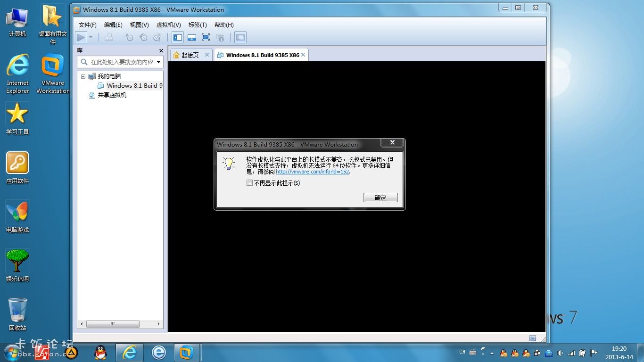Open the 虚拟机(M) menu
This screenshot has width=644, height=362.
(168, 25)
